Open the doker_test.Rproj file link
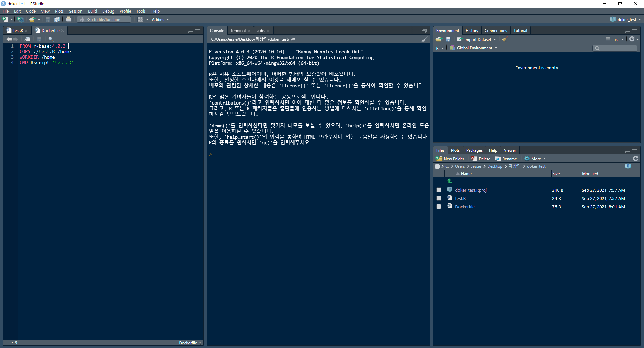Screen dimensions: 644x348 pyautogui.click(x=471, y=190)
